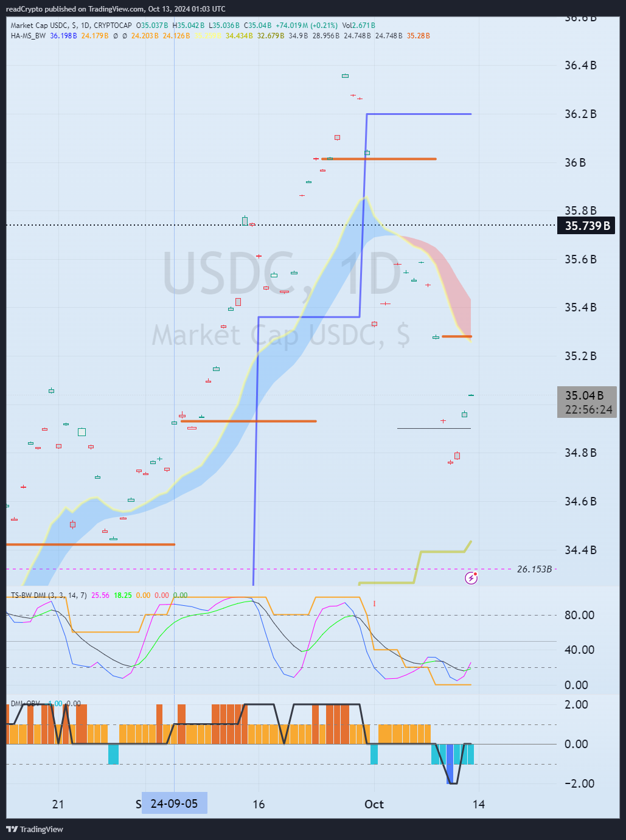Select the TS-BW DMI (3, 3, 14, 7) legend
This screenshot has height=840, width=626.
tap(49, 595)
